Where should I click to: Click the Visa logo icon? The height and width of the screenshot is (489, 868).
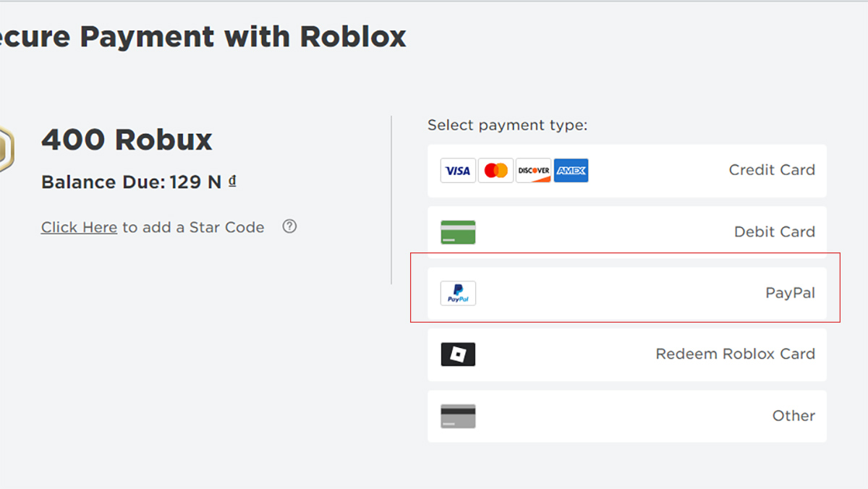458,170
